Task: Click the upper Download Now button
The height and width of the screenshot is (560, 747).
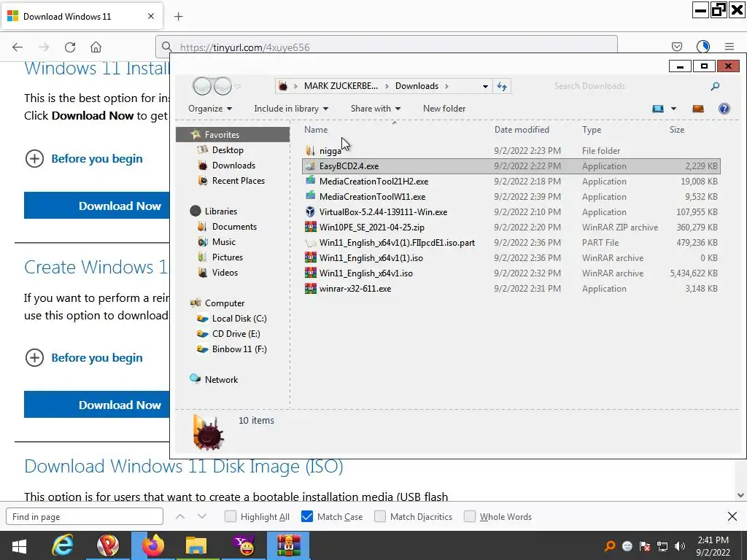Action: 97,206
